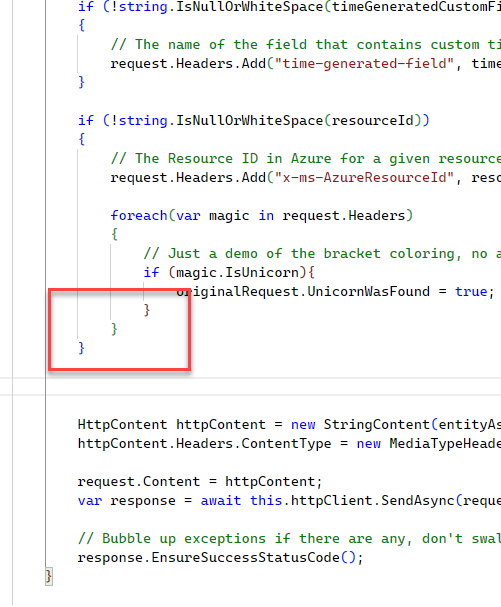Screen dimensions: 501x607
Task: Click UnicornWasFound in the assignment line
Action: pos(368,291)
